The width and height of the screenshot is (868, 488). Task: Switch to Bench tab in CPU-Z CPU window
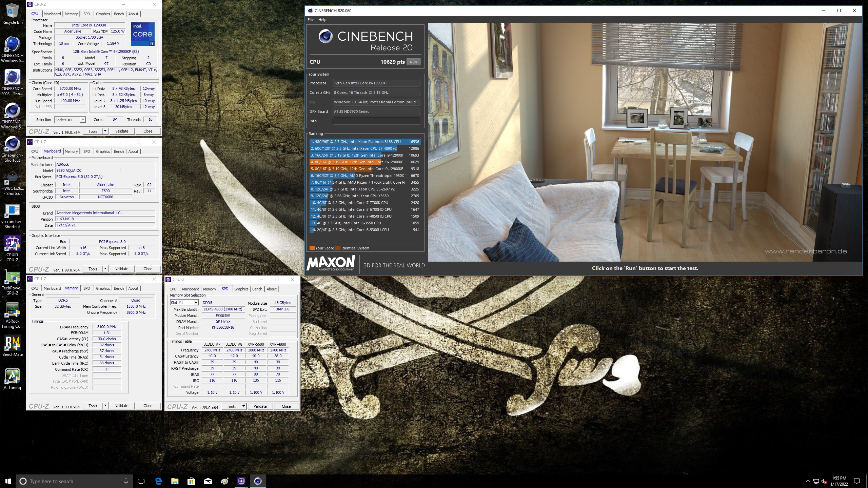119,14
